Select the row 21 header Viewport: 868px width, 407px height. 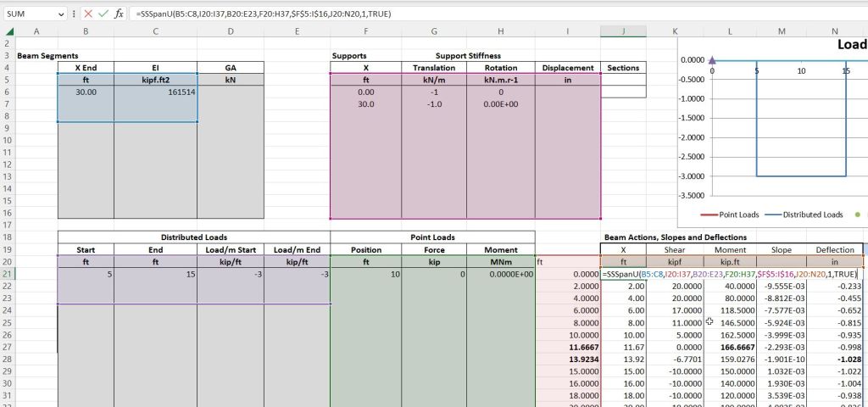[x=8, y=275]
